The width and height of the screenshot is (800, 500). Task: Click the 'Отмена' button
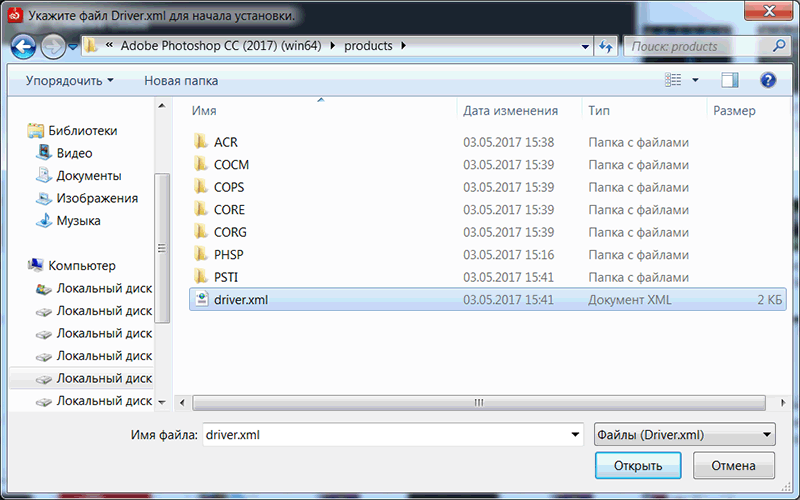coord(733,465)
